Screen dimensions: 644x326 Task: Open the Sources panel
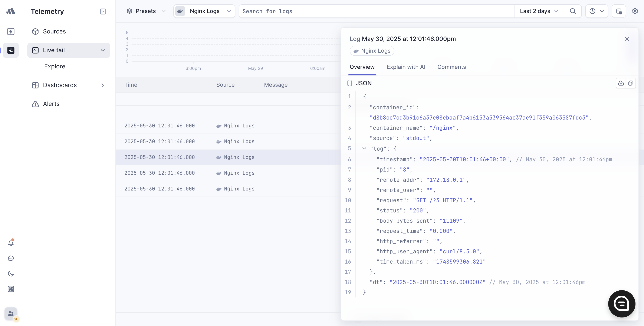[54, 31]
